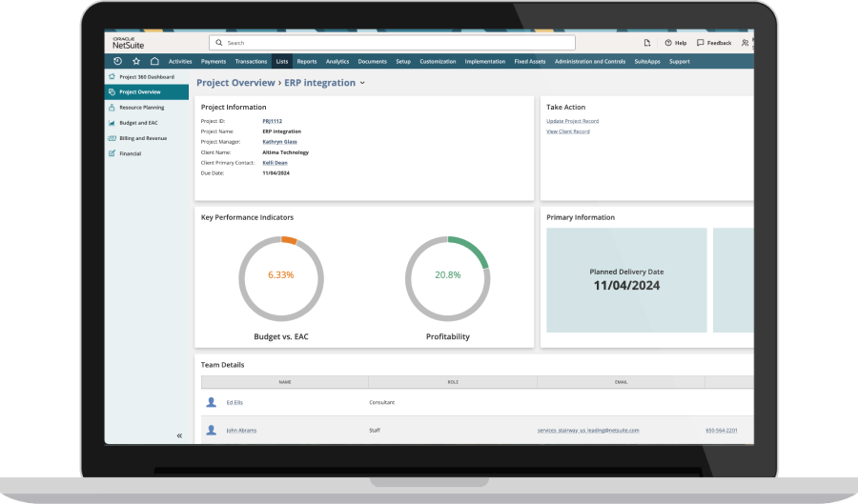Open the Administration and Controls menu

click(x=590, y=62)
